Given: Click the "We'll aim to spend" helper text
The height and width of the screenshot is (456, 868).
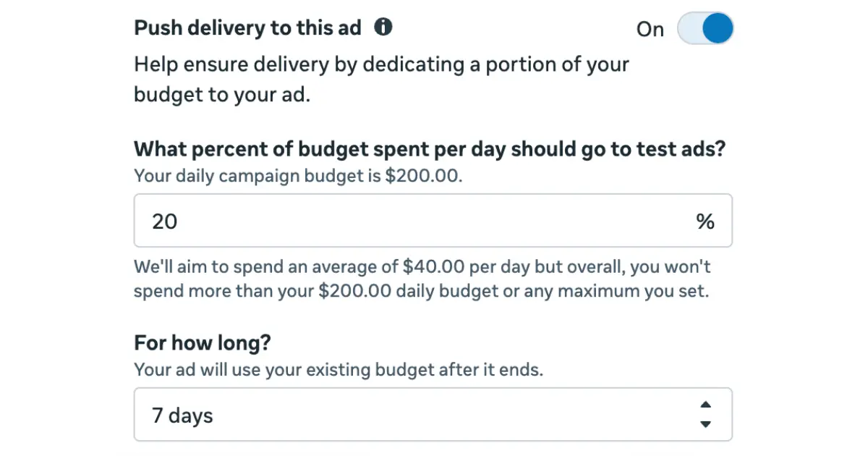Looking at the screenshot, I should 422,279.
